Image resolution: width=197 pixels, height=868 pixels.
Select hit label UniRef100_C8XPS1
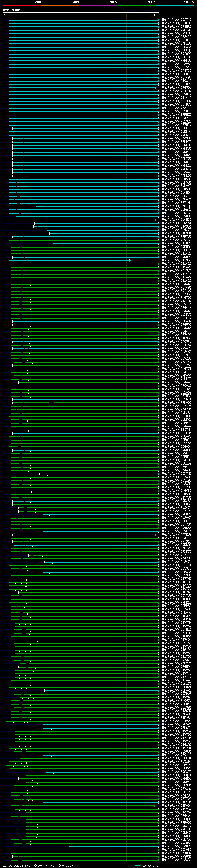point(177,314)
